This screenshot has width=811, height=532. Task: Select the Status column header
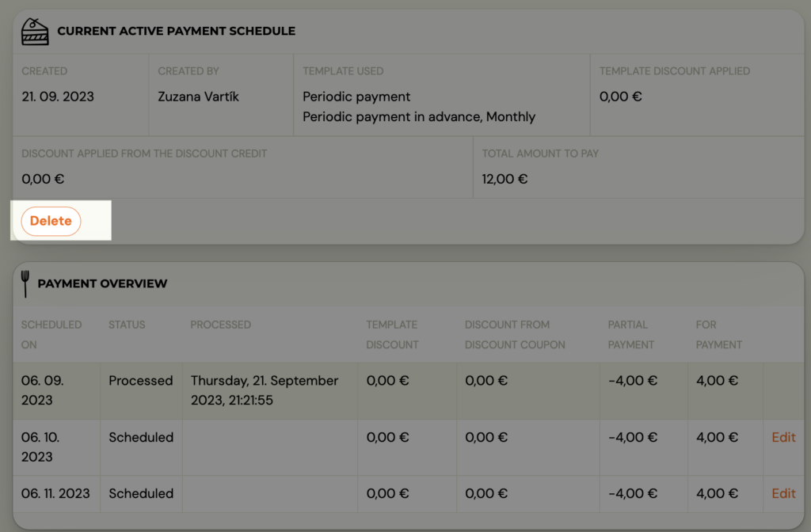(127, 325)
